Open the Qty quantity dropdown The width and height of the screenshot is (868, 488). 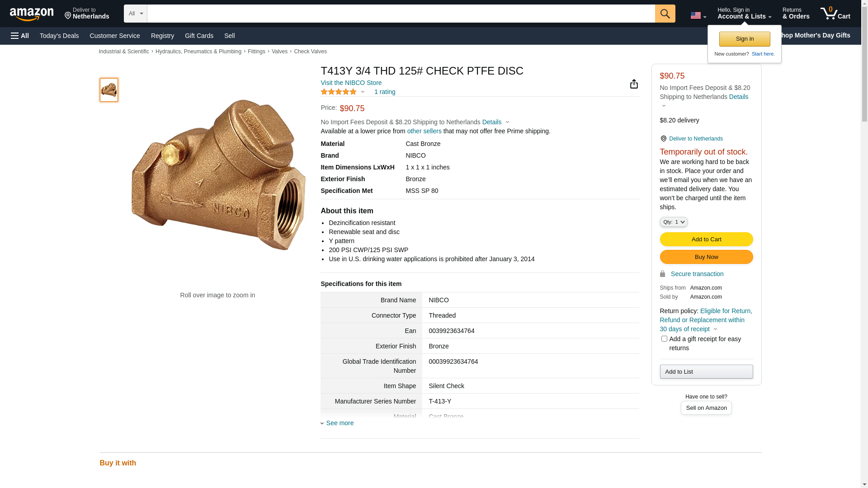[674, 222]
